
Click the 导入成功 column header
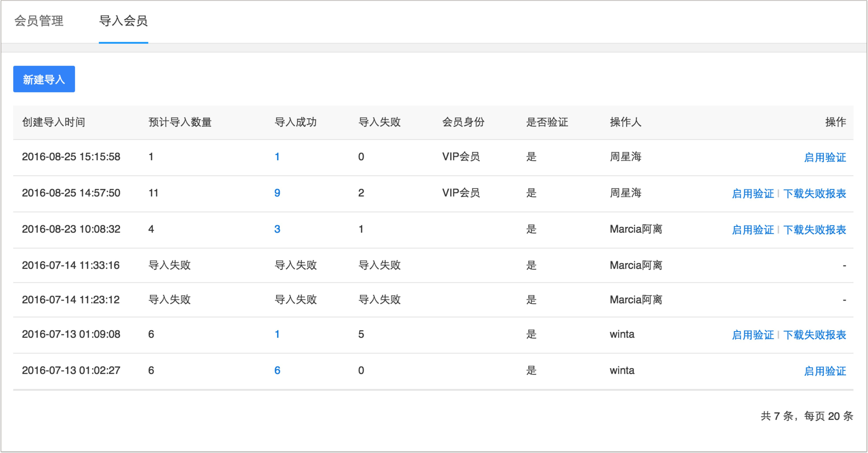(x=295, y=122)
